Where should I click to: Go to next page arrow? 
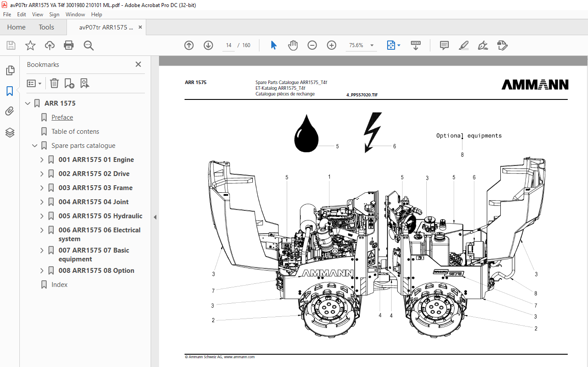pyautogui.click(x=208, y=45)
